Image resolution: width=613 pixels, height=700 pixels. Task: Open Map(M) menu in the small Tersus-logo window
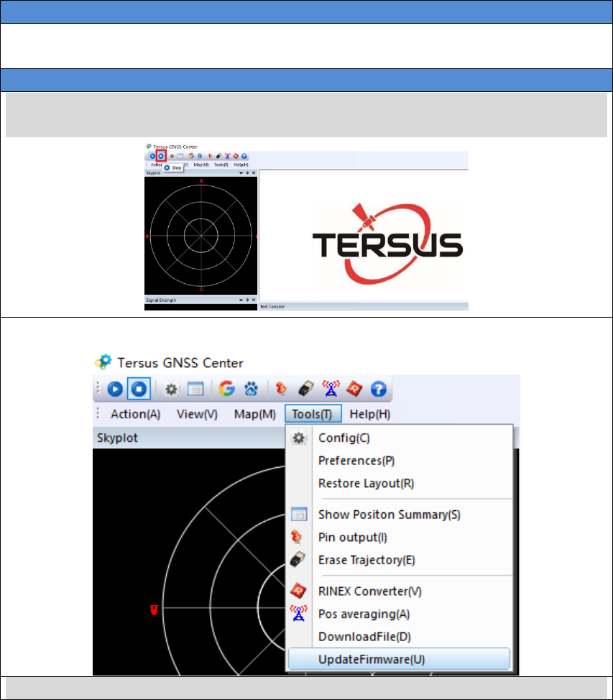click(x=201, y=165)
